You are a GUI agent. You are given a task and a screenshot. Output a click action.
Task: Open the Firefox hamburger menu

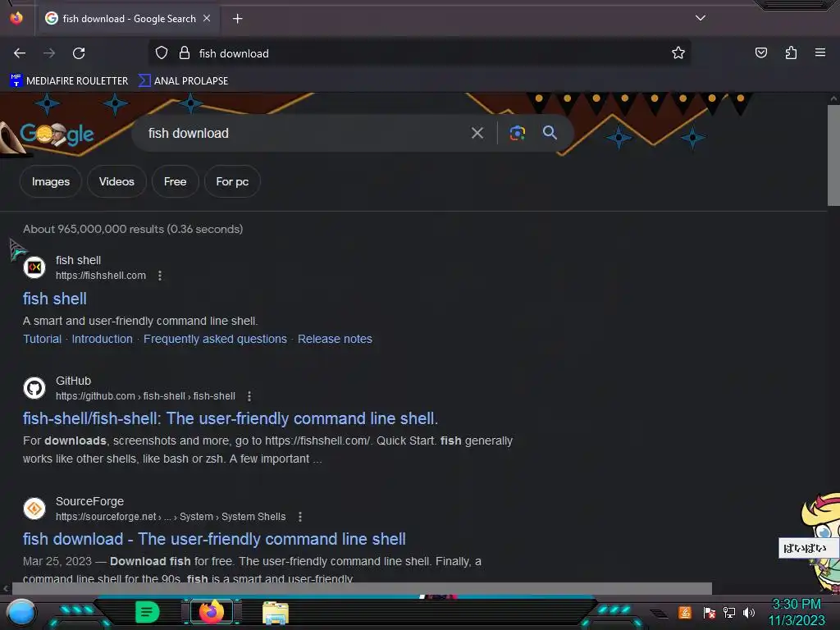pos(819,52)
